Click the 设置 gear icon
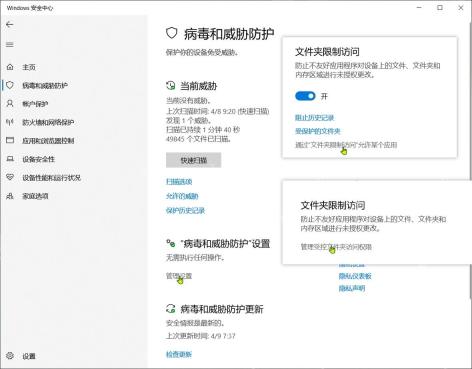Screen dimensions: 472x369 (x=10, y=356)
